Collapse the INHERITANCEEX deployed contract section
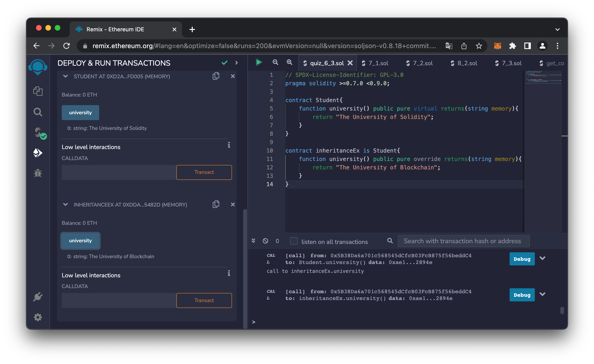 pos(65,204)
